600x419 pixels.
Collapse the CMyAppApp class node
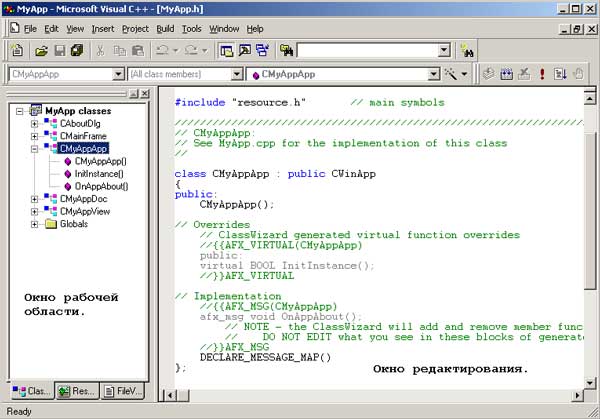(34, 149)
